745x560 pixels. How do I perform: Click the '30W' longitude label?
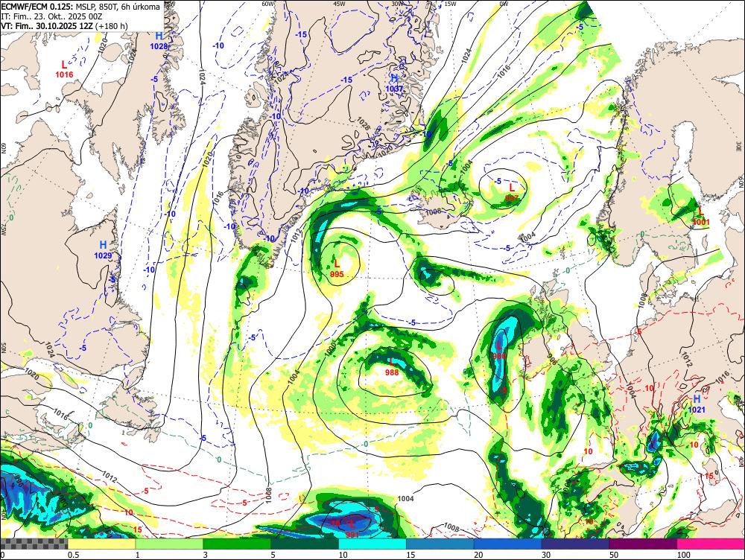click(x=397, y=3)
